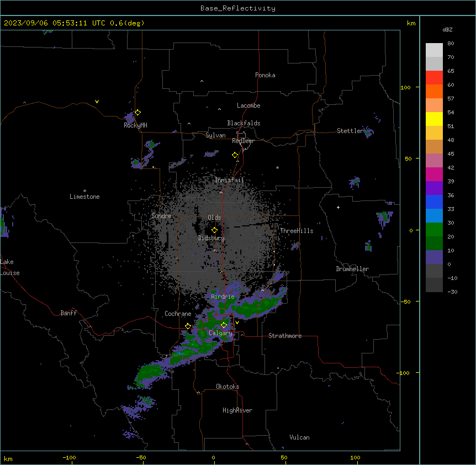This screenshot has width=476, height=465.
Task: Click the yellow marker above Calgary label
Action: click(x=224, y=325)
